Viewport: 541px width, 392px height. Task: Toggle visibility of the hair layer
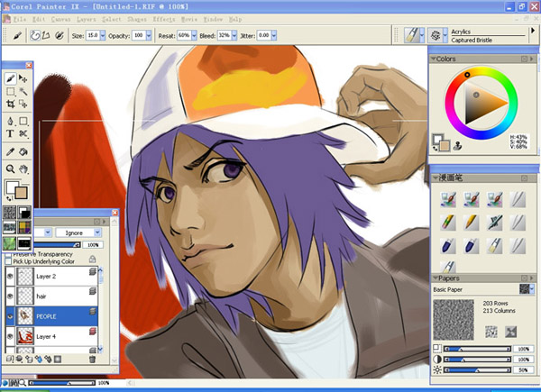pos(10,296)
